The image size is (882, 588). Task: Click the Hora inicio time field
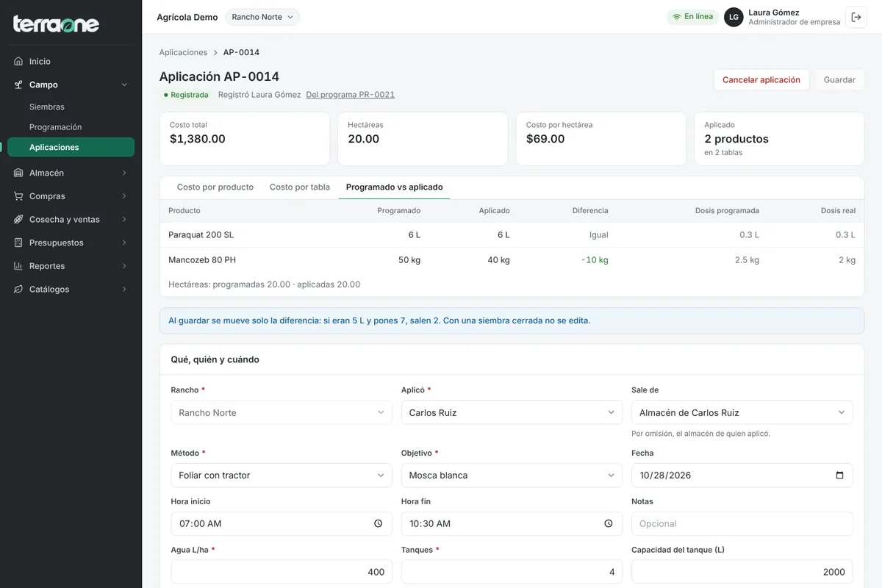[x=282, y=524]
